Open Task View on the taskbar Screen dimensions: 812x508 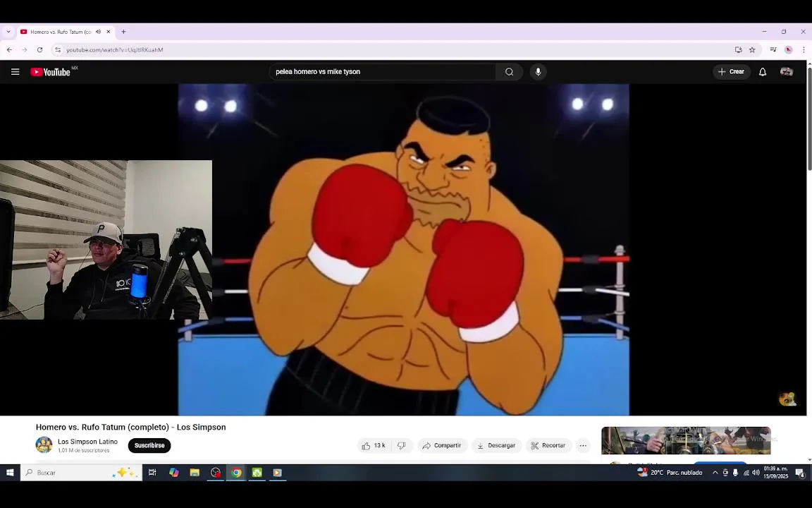click(152, 473)
